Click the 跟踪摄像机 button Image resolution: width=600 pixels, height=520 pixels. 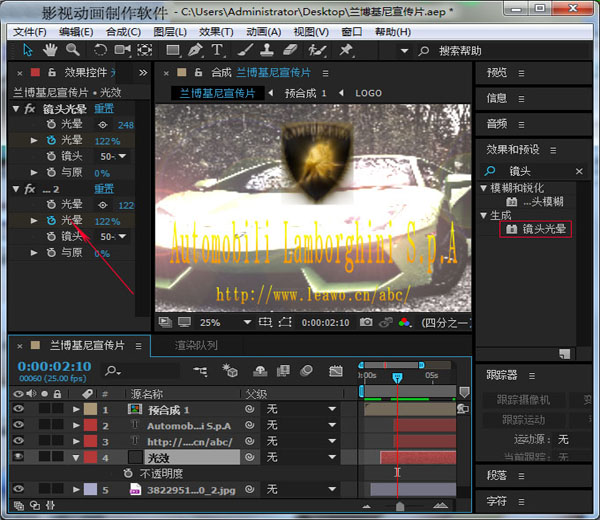click(x=523, y=400)
